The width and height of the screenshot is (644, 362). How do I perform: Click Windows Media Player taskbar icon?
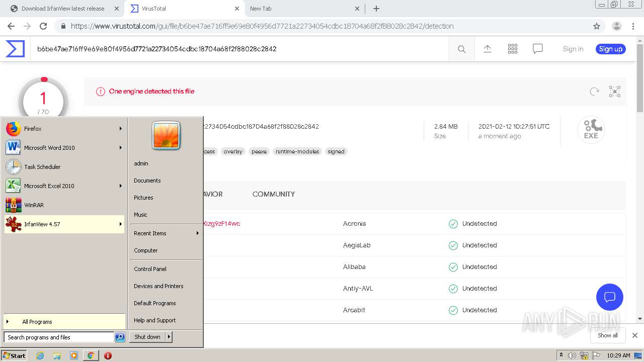[x=74, y=355]
